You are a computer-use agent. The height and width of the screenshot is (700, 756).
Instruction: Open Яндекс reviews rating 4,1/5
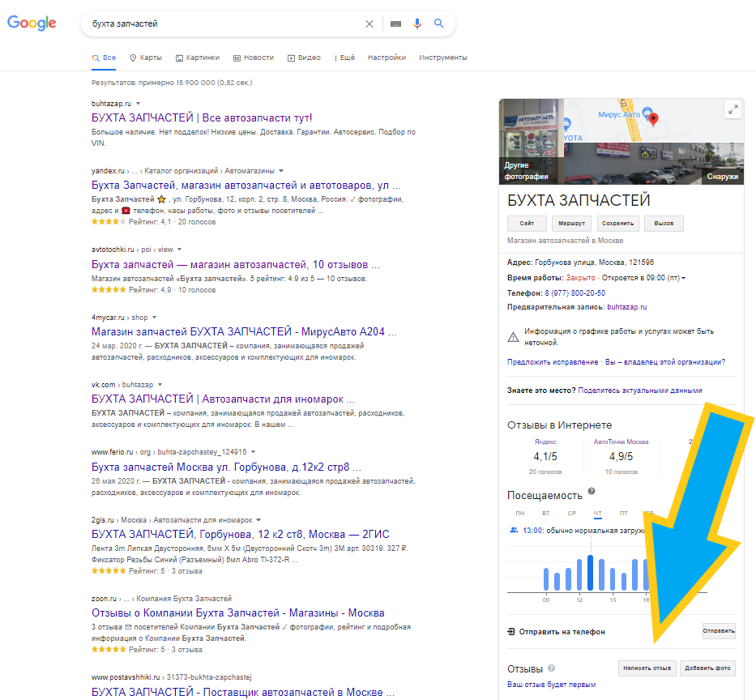[x=545, y=456]
